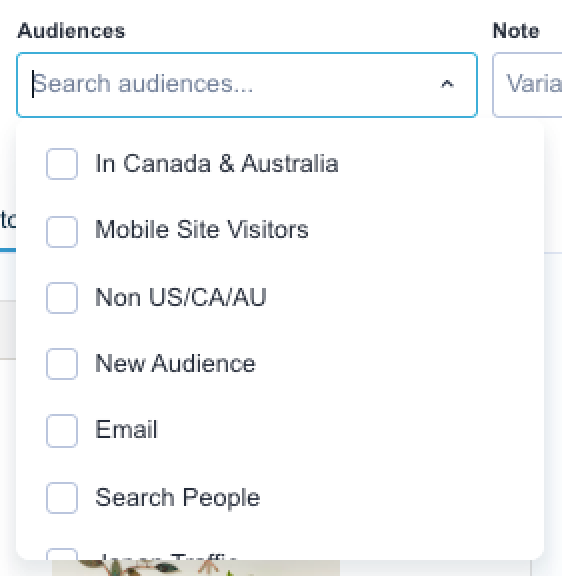The image size is (562, 576).
Task: Click into the Note text field
Action: tap(527, 85)
